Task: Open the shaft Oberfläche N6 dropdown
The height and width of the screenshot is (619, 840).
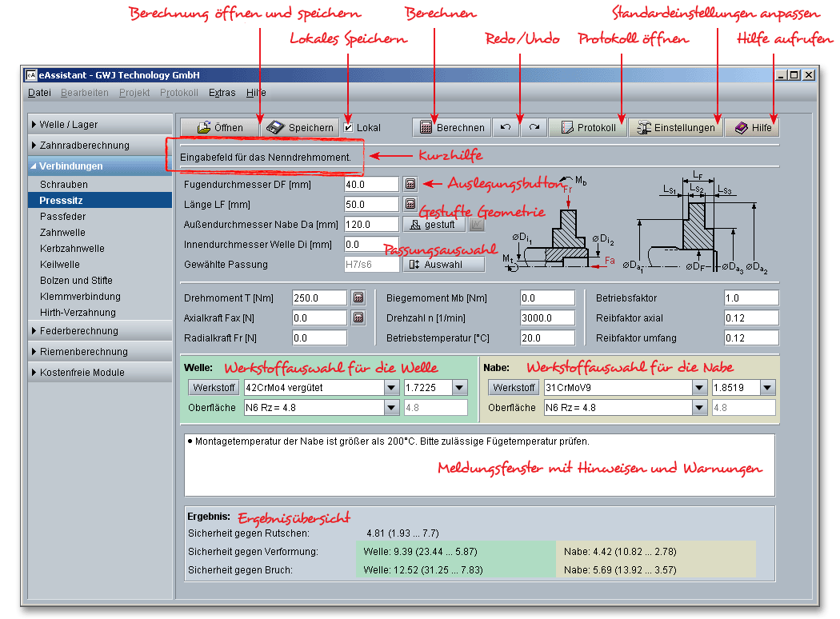Action: coord(391,408)
